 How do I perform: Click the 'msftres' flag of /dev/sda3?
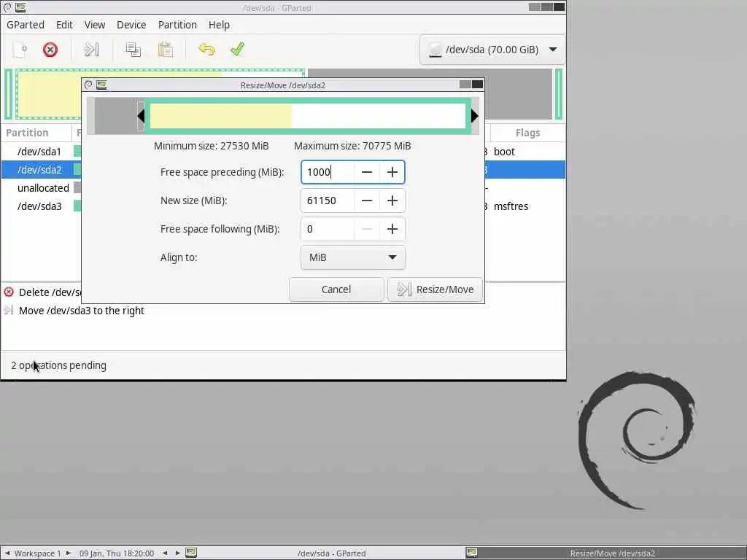pos(511,206)
